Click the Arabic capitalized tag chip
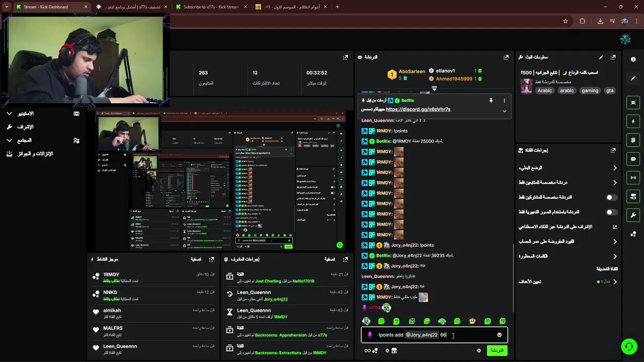Image resolution: width=644 pixels, height=362 pixels. (x=545, y=90)
